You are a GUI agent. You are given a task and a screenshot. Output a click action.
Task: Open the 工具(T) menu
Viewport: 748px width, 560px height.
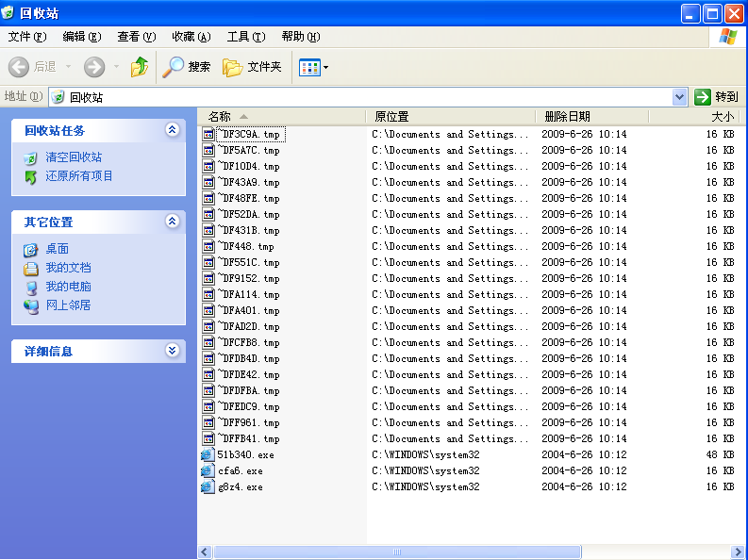click(x=245, y=37)
